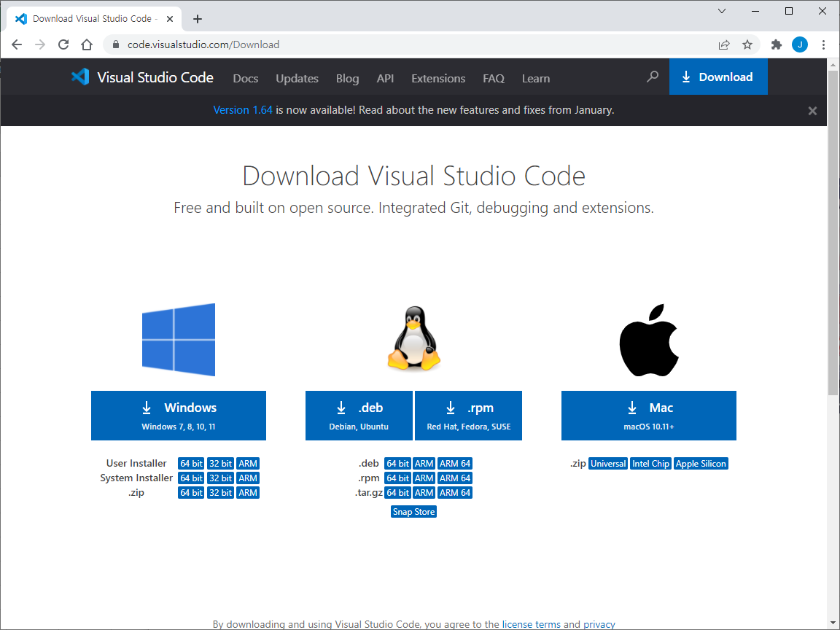The height and width of the screenshot is (630, 840).
Task: Open the Chrome extensions puzzle icon
Action: [x=777, y=44]
